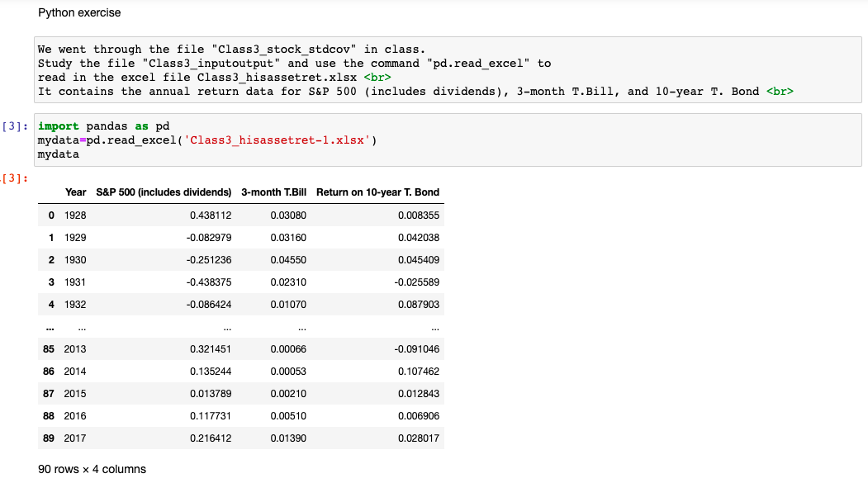Click the output execution label [3]:
The height and width of the screenshot is (483, 868).
click(12, 177)
